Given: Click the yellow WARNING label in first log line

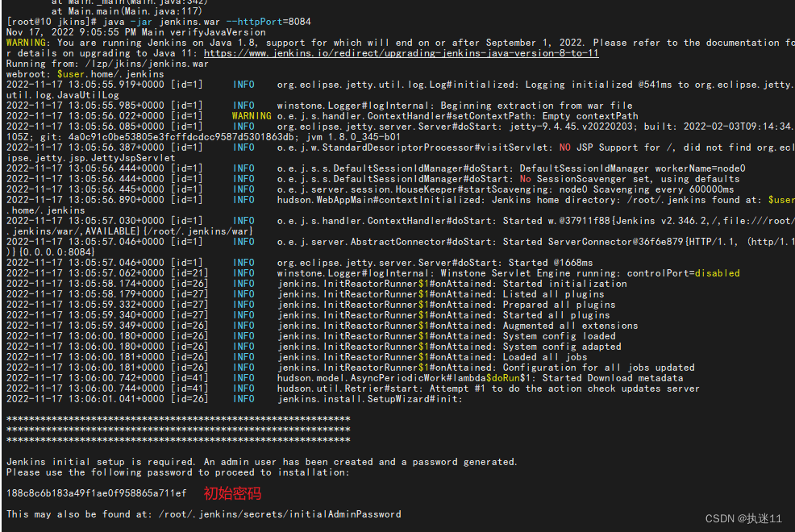Looking at the screenshot, I should (27, 43).
